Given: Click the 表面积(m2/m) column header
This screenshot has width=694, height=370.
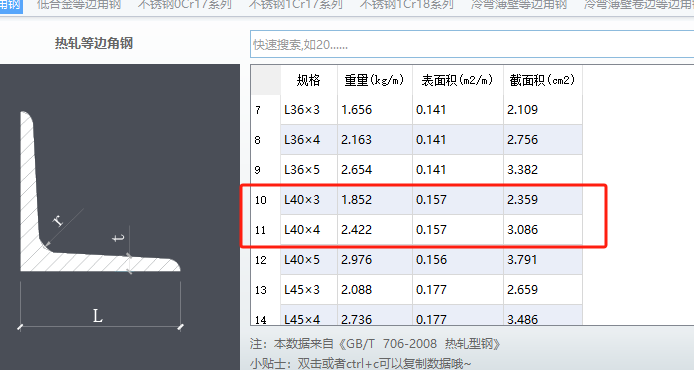Looking at the screenshot, I should tap(458, 80).
